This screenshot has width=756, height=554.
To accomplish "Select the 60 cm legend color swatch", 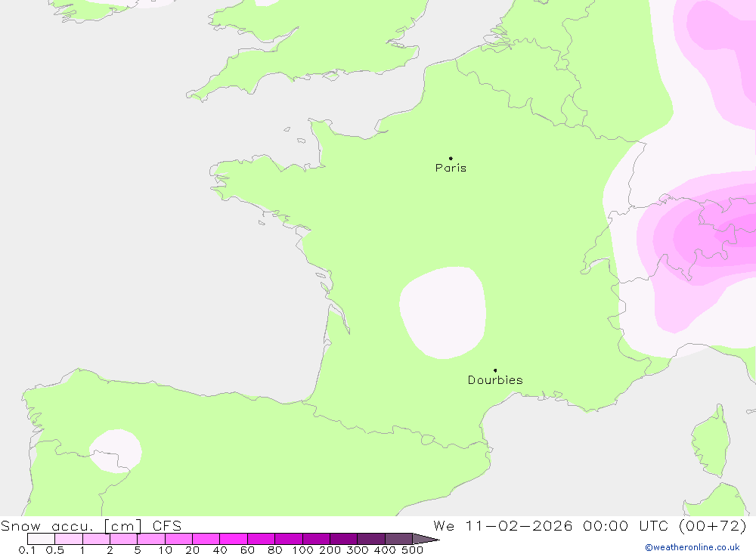I will click(261, 539).
